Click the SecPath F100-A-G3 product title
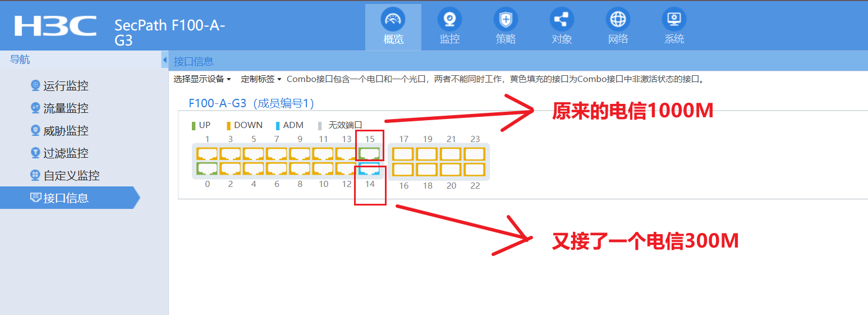Image resolution: width=868 pixels, height=315 pixels. coord(169,33)
